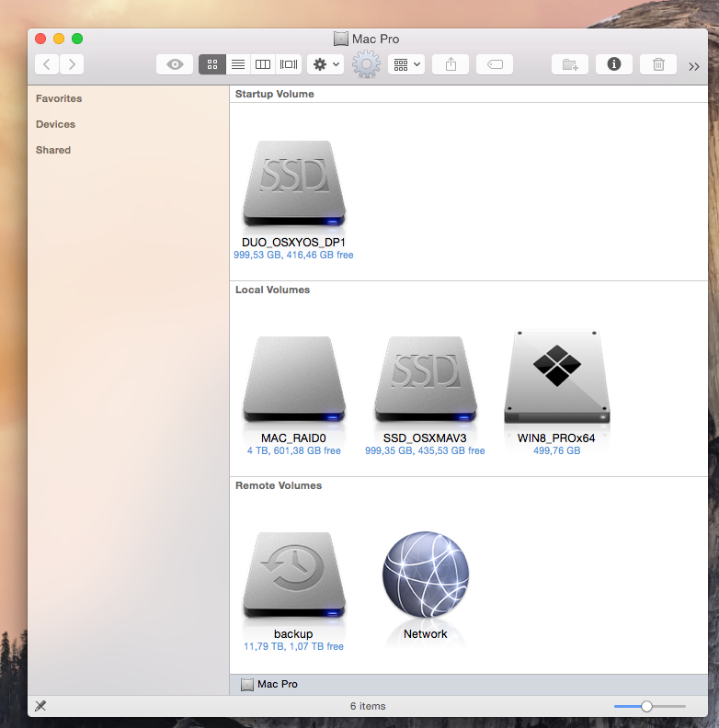Viewport: 719px width, 728px height.
Task: Click the Remote Volumes group header
Action: pyautogui.click(x=279, y=485)
